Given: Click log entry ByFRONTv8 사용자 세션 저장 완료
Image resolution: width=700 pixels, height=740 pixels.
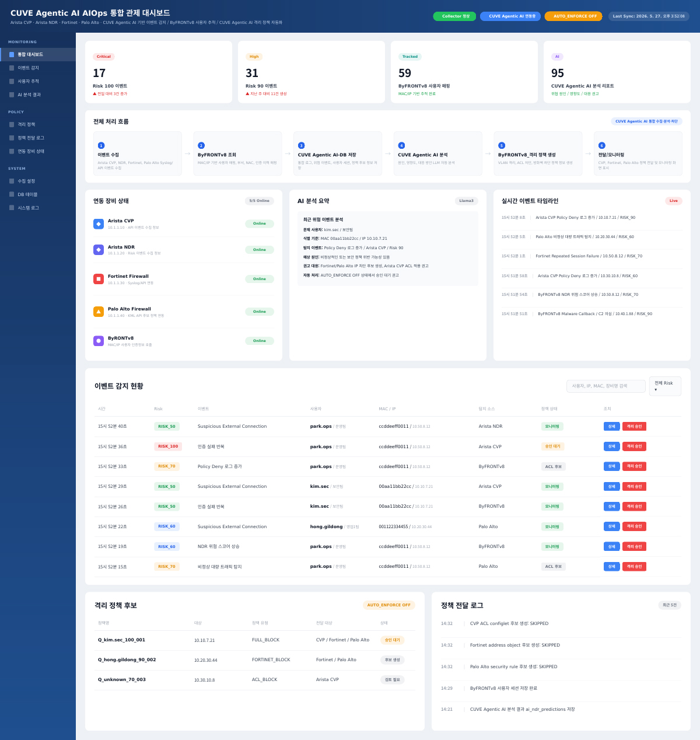Looking at the screenshot, I should tap(561, 689).
